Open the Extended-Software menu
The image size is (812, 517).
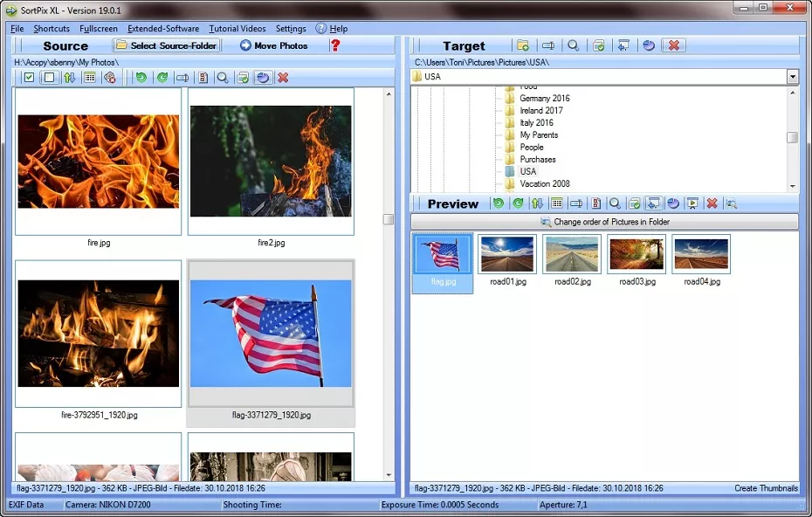point(163,29)
